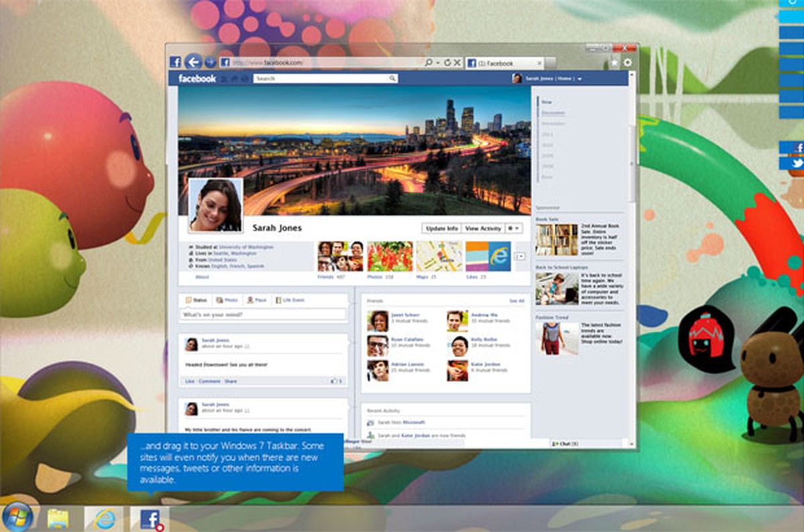Open browser Favorites star

click(614, 62)
